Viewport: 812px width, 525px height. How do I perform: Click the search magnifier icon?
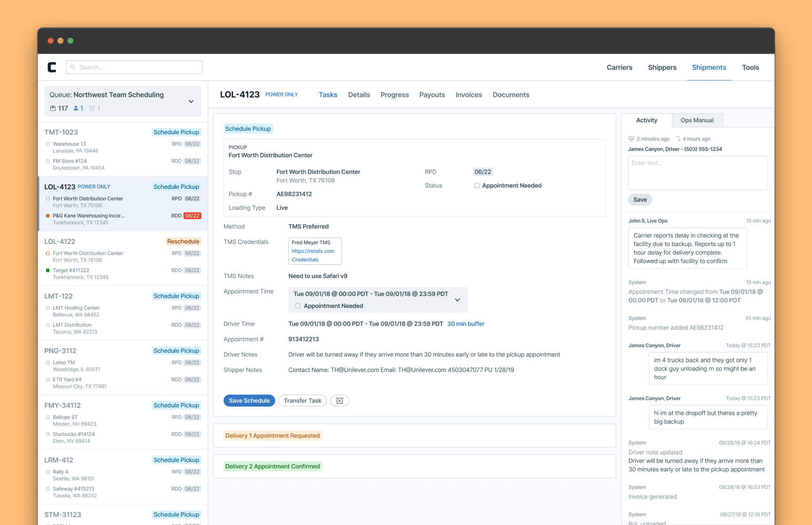73,67
